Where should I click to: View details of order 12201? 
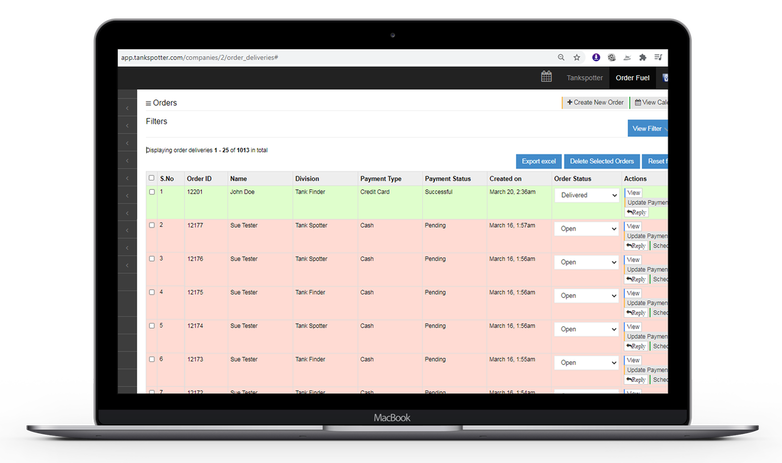pos(633,193)
